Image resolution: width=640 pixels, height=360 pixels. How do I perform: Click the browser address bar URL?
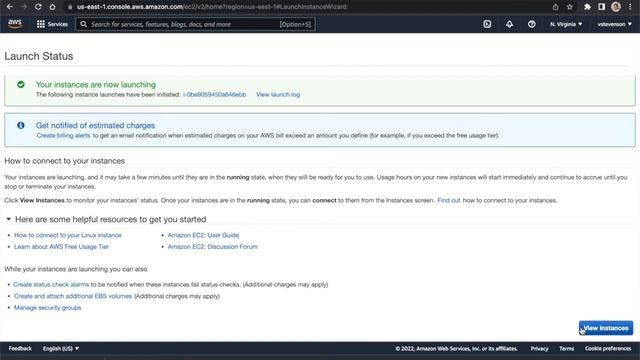tap(212, 7)
